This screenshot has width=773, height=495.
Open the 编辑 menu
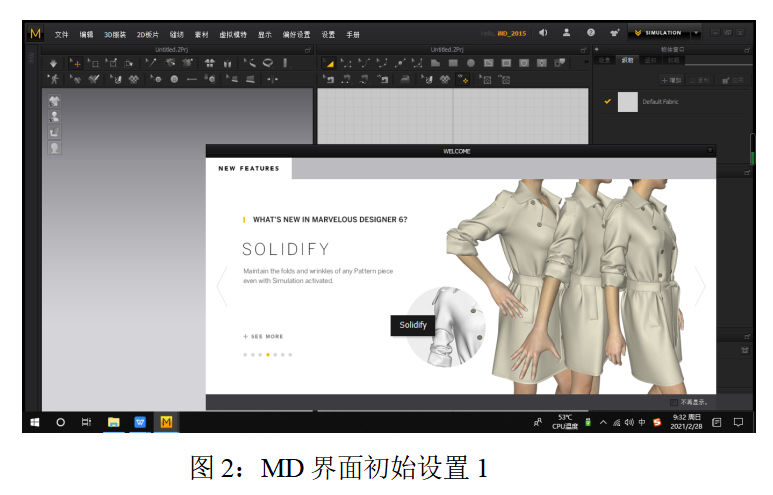86,35
